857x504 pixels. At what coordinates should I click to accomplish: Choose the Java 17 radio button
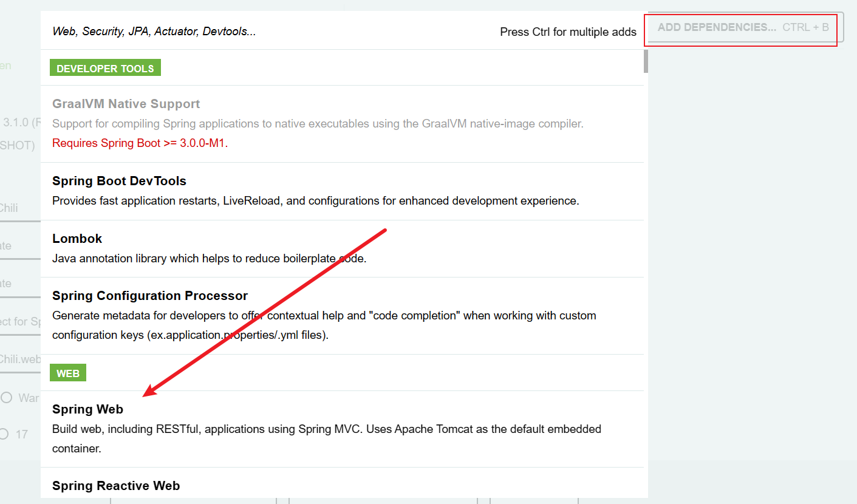coord(4,434)
